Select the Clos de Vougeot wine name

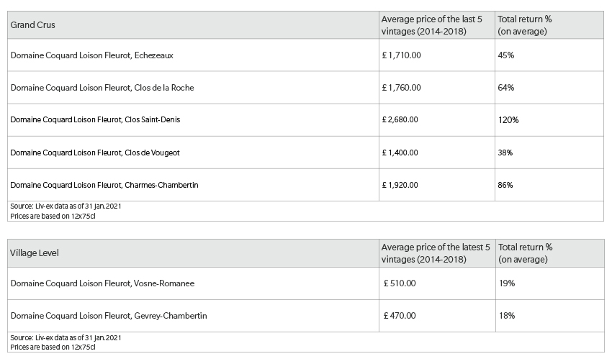(95, 153)
